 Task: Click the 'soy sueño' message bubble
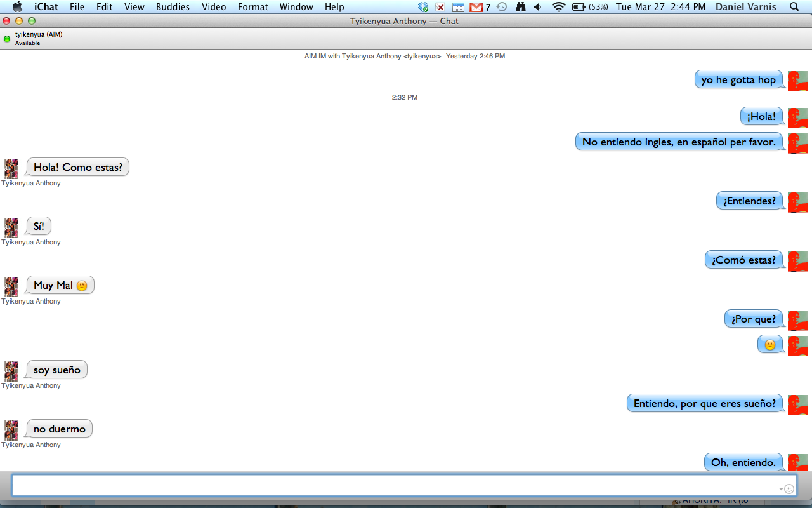pyautogui.click(x=57, y=370)
